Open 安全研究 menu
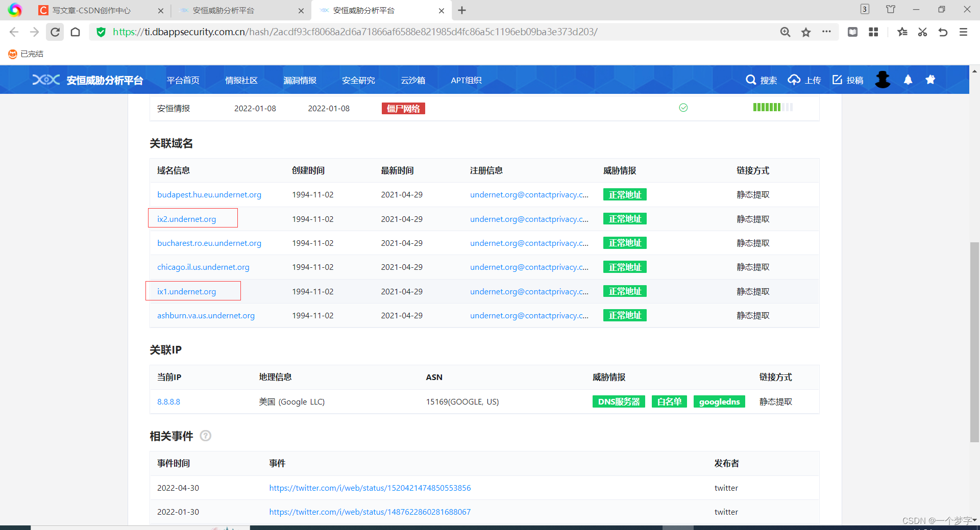The image size is (980, 530). pyautogui.click(x=358, y=81)
